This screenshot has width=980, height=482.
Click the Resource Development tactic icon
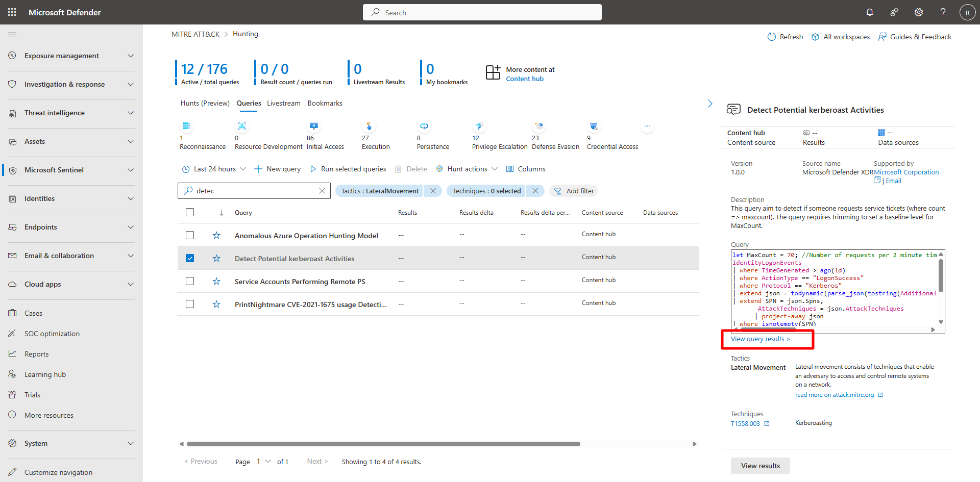click(242, 126)
